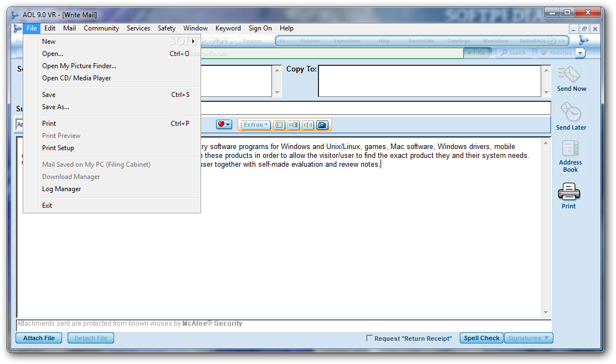Open the Help menu

click(286, 28)
